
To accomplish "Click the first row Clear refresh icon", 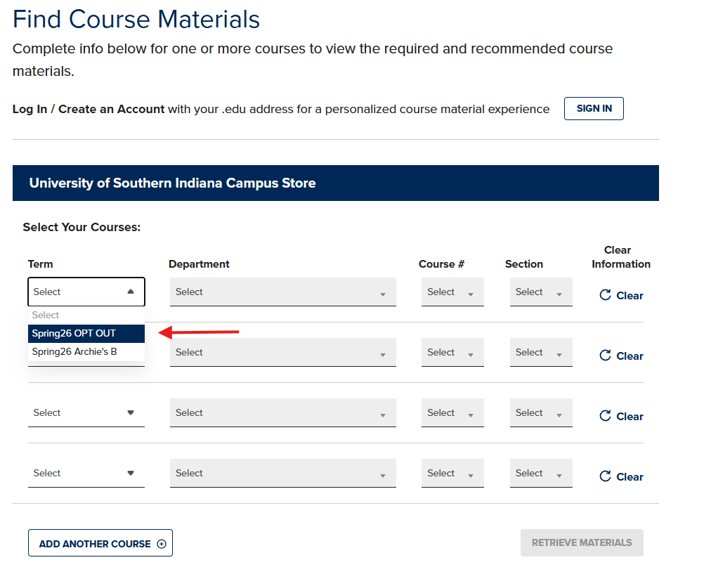I will [604, 296].
